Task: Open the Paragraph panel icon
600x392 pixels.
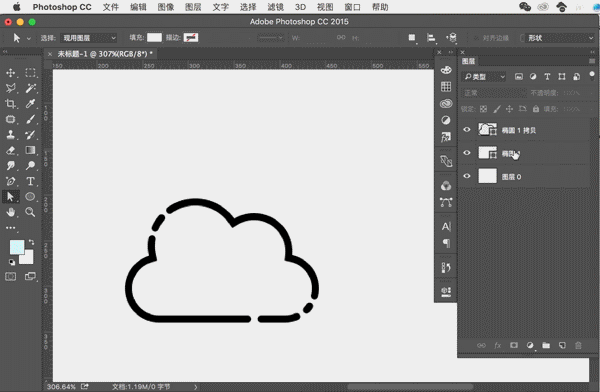Action: (x=446, y=243)
